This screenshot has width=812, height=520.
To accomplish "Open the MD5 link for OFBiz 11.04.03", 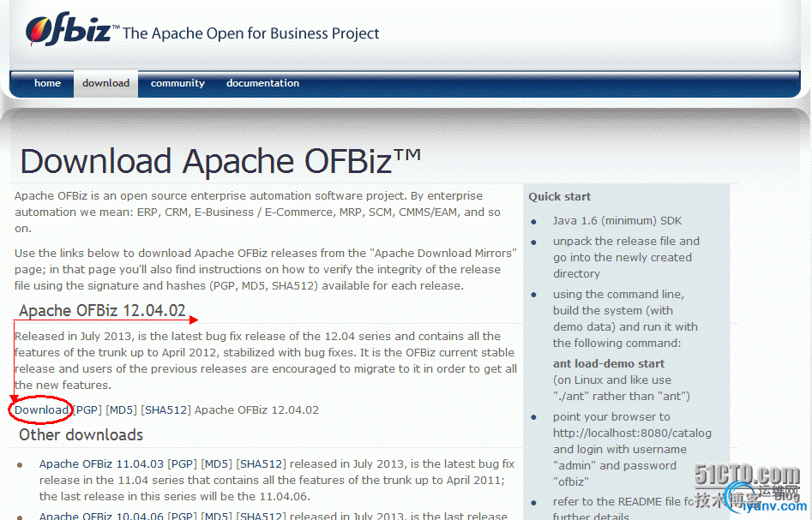I will click(x=216, y=463).
